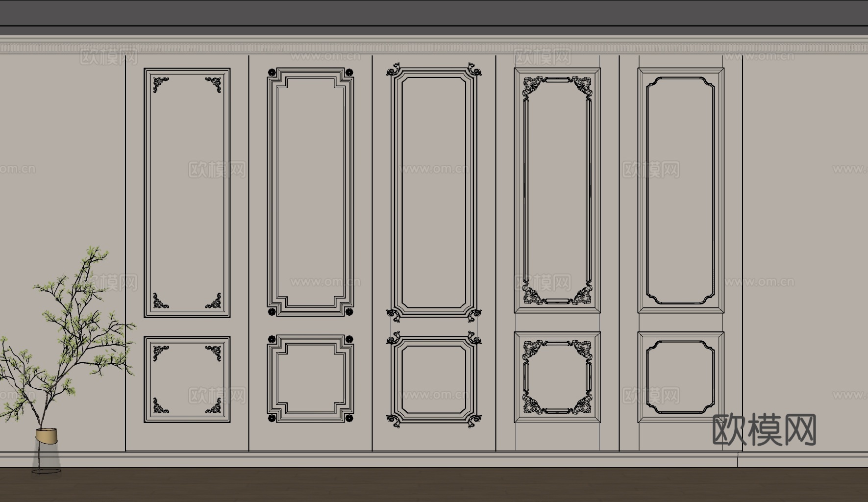The image size is (868, 502).
Task: Select the first tall panel with small floral corners
Action: tap(187, 193)
